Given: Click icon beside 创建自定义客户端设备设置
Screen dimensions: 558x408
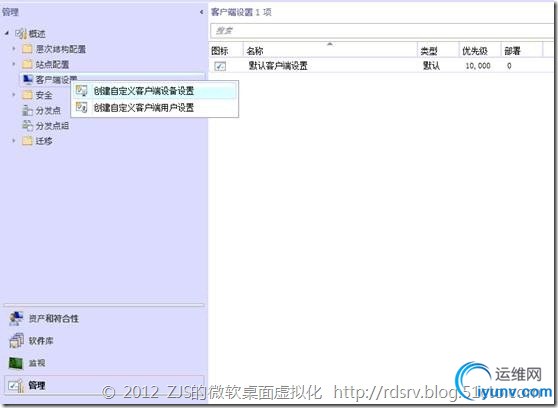Looking at the screenshot, I should tap(81, 90).
